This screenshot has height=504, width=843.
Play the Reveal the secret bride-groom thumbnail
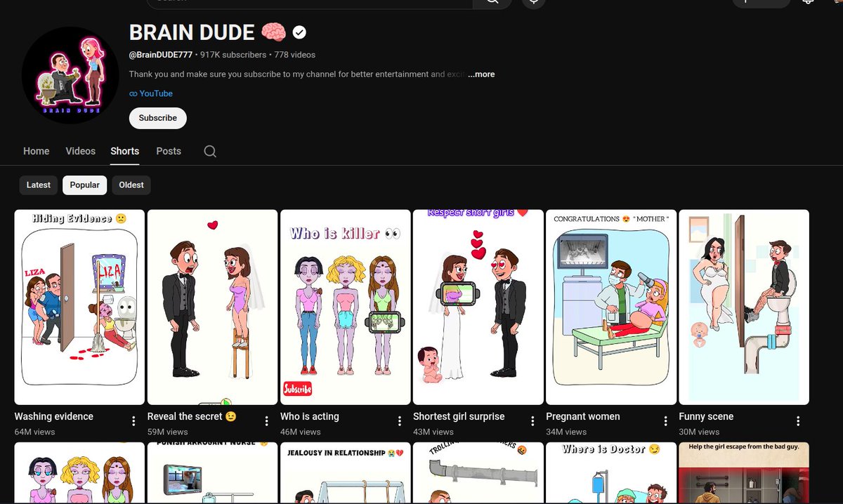pyautogui.click(x=212, y=307)
